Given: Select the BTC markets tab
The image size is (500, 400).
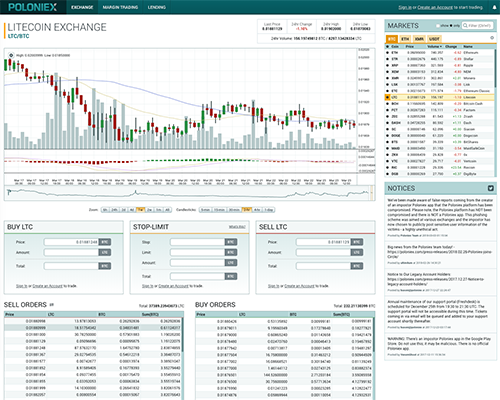Looking at the screenshot, I should [x=392, y=39].
